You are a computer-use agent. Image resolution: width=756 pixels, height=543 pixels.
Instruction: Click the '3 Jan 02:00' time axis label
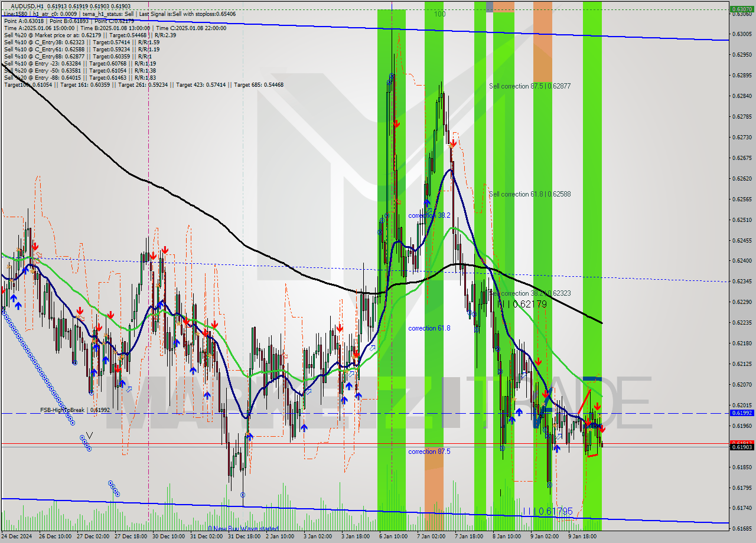click(x=318, y=537)
